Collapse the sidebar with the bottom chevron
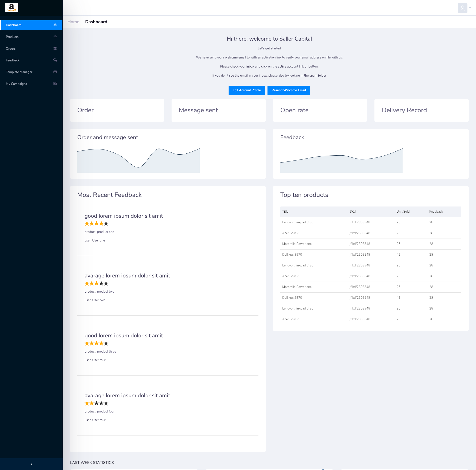 click(31, 464)
